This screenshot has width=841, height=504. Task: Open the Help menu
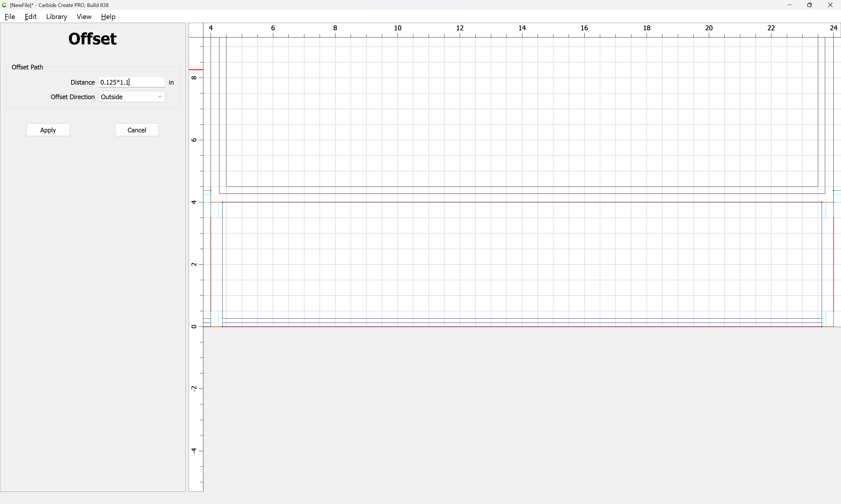point(108,17)
